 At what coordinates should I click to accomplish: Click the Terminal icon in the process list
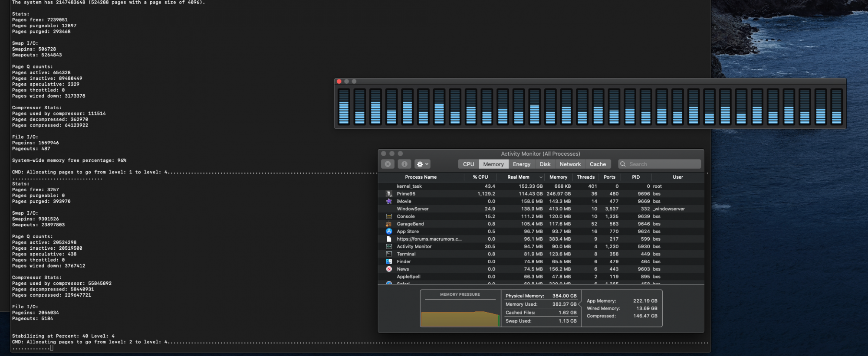click(x=389, y=254)
